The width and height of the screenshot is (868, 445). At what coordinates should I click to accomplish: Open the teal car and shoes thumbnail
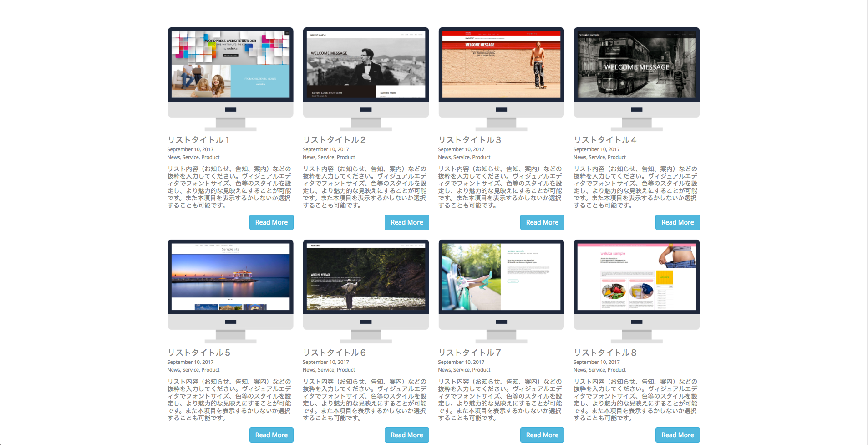tap(501, 292)
